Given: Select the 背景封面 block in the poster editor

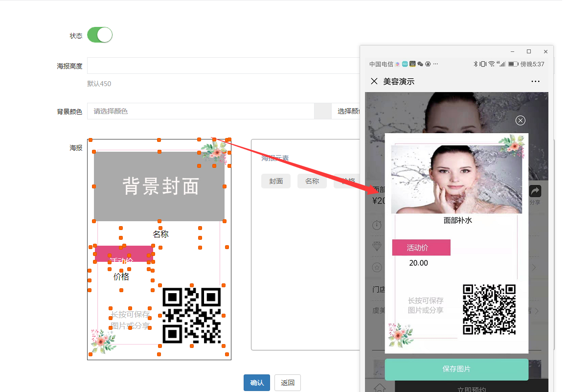Looking at the screenshot, I should (x=159, y=186).
